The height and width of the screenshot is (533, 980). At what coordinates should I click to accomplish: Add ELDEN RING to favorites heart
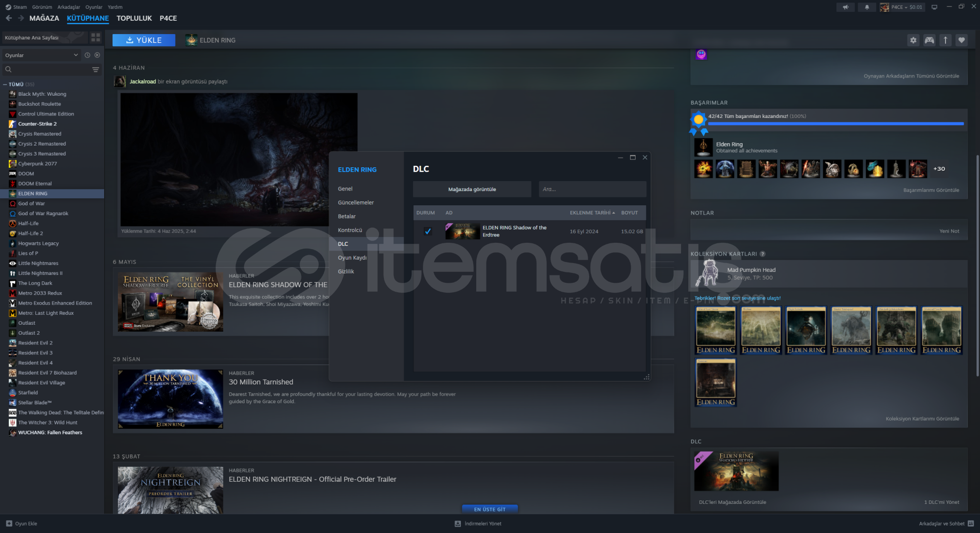click(x=961, y=40)
